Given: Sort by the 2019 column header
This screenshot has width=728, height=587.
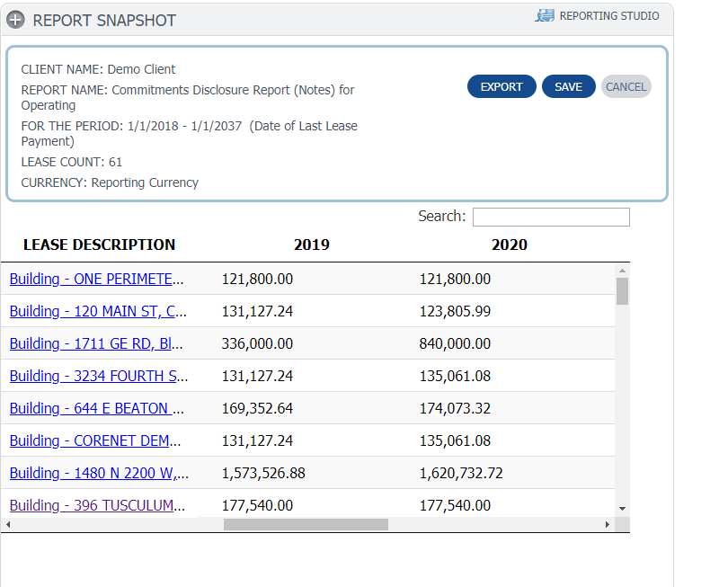Looking at the screenshot, I should [x=311, y=245].
